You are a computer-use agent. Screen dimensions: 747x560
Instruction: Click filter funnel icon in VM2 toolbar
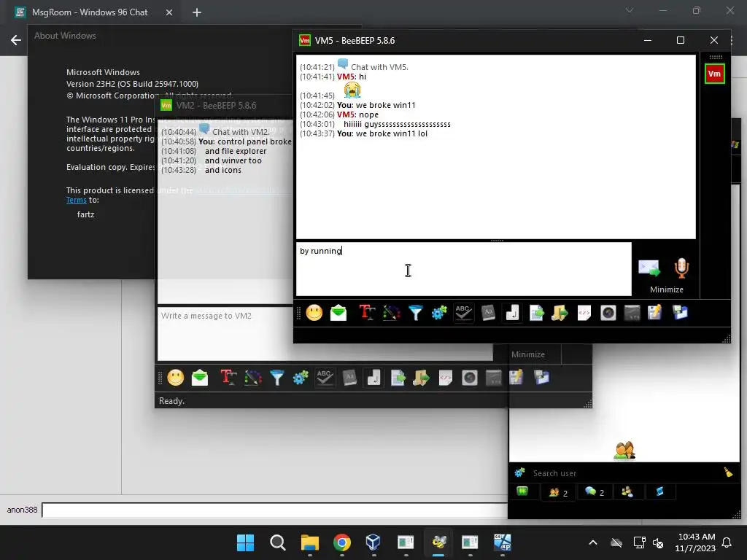tap(276, 378)
